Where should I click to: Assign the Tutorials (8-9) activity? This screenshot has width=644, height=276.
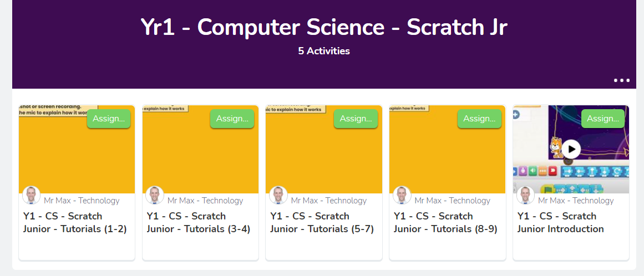(479, 119)
